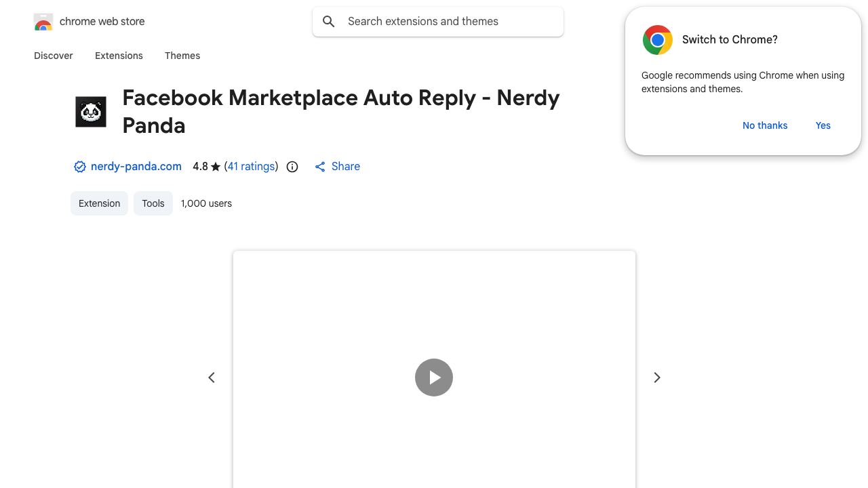Open the Themes tab

pos(182,56)
